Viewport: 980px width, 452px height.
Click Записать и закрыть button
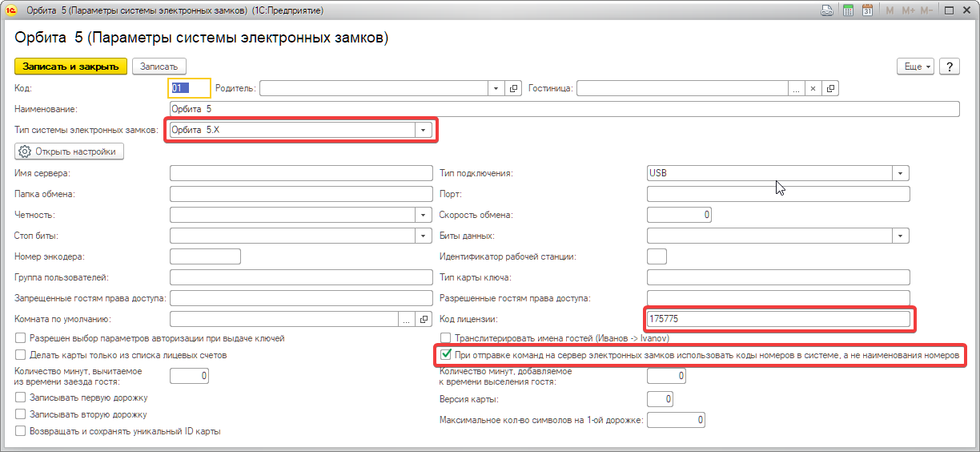pos(70,67)
